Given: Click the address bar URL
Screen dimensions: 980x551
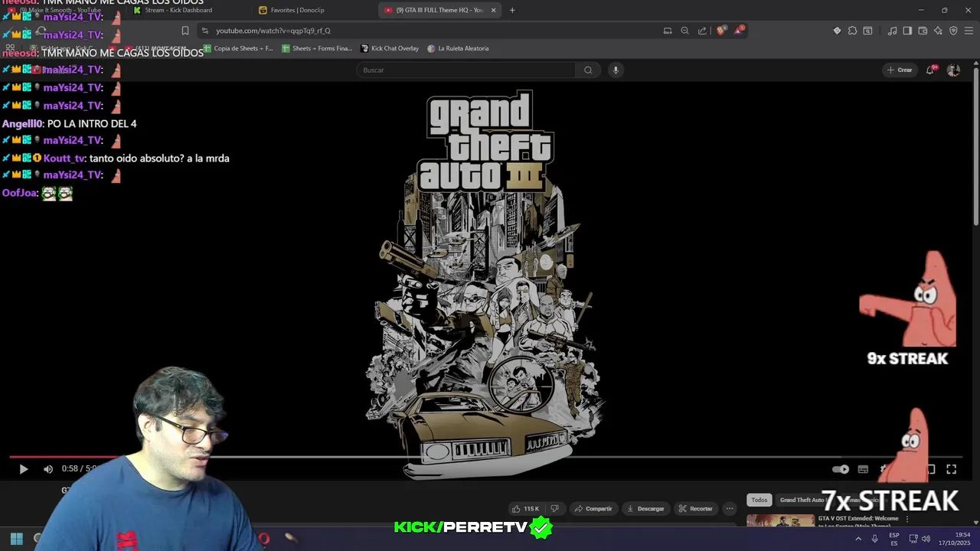Looking at the screenshot, I should click(273, 31).
